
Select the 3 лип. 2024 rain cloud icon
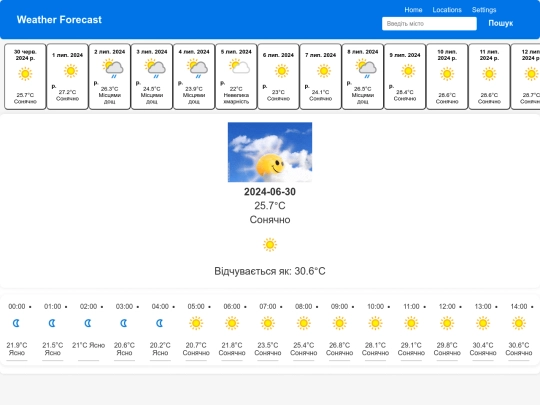pos(155,68)
